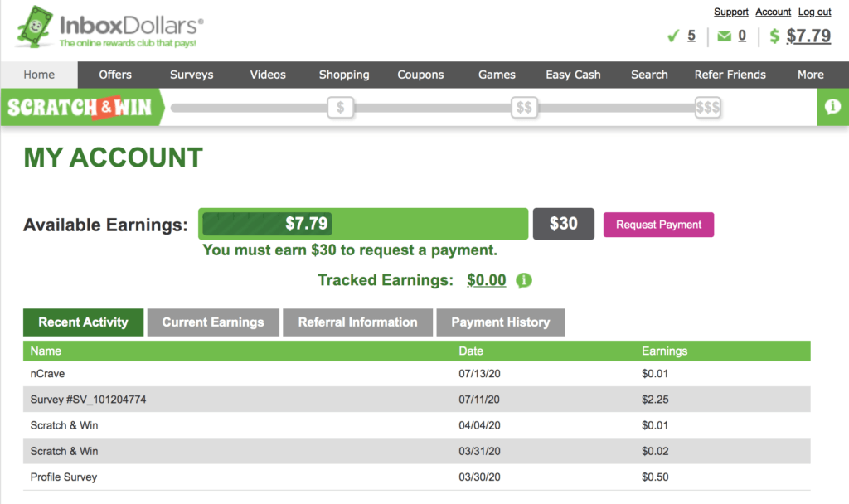This screenshot has width=849, height=504.
Task: Open the Refer Friends menu item
Action: (x=730, y=75)
